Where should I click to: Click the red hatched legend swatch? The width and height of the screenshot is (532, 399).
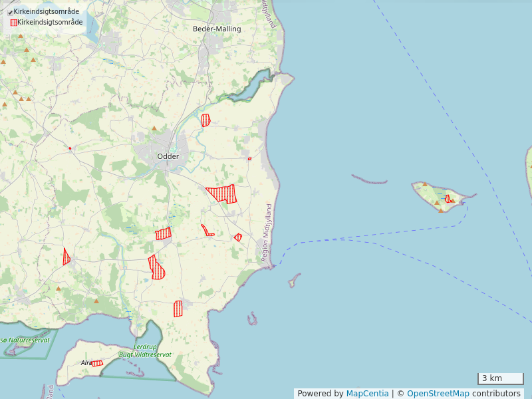[x=13, y=22]
